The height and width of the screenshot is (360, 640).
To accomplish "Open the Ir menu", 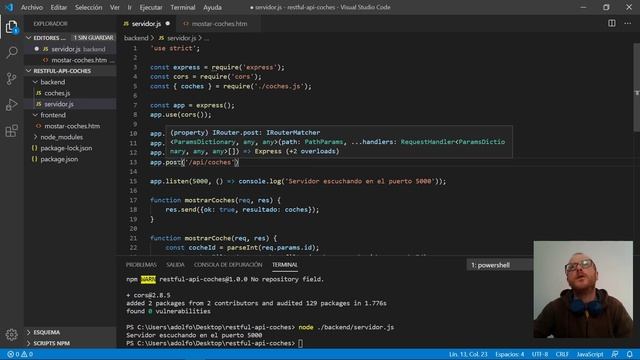I will (x=129, y=7).
